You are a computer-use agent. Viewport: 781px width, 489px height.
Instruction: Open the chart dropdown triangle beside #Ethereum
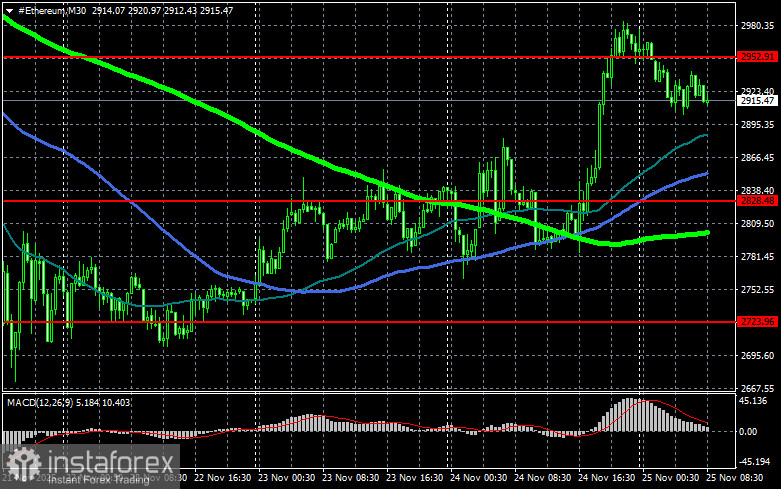9,11
